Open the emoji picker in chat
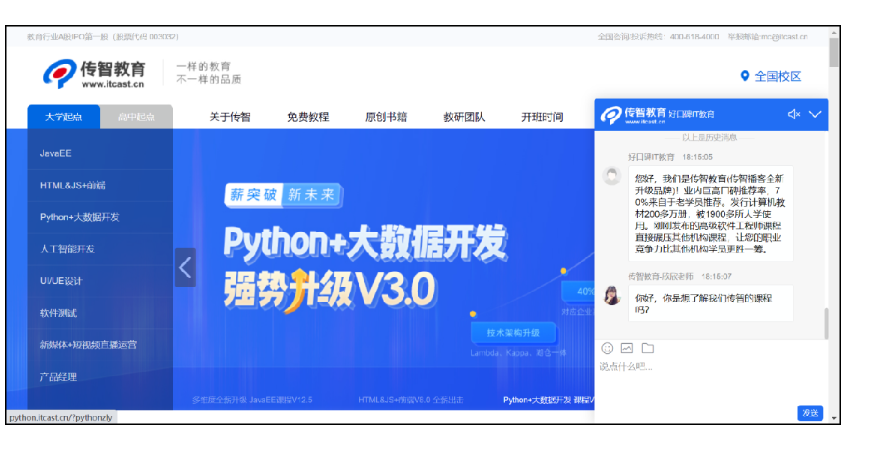 click(x=607, y=348)
